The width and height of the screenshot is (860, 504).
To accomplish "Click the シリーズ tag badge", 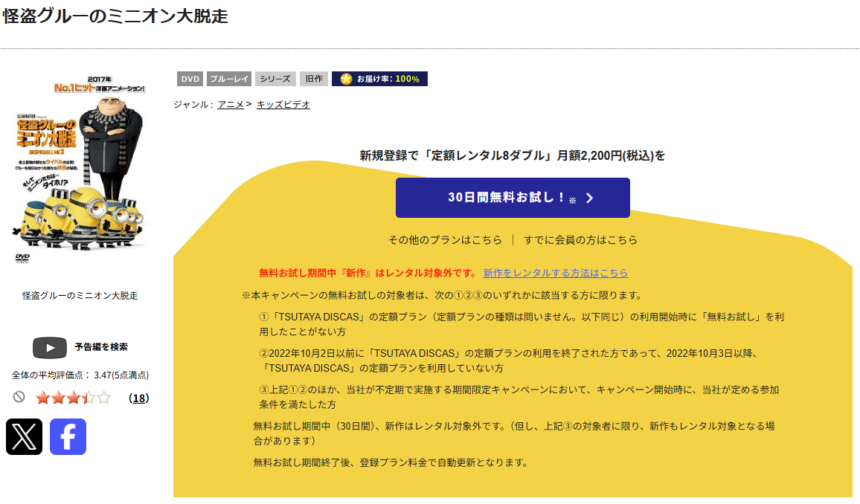I will (275, 79).
